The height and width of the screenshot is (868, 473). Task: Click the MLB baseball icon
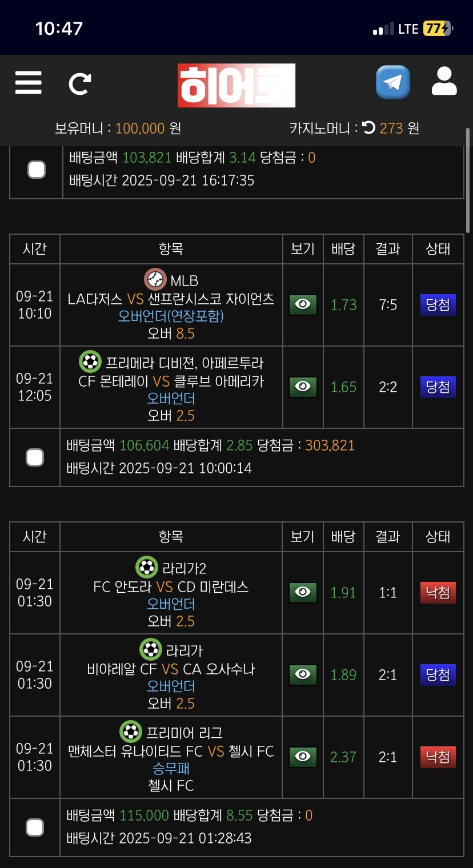(x=155, y=280)
